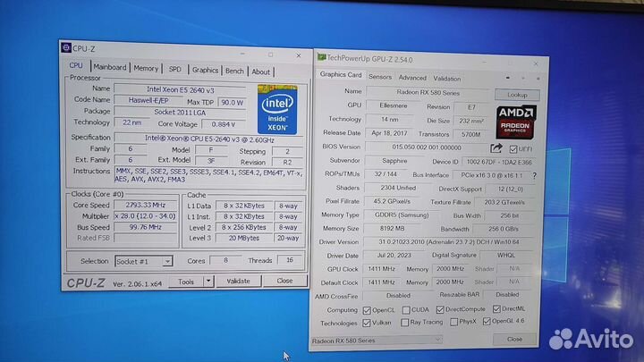Click the Subvendor value Sapphire
The height and width of the screenshot is (362, 644).
click(394, 161)
